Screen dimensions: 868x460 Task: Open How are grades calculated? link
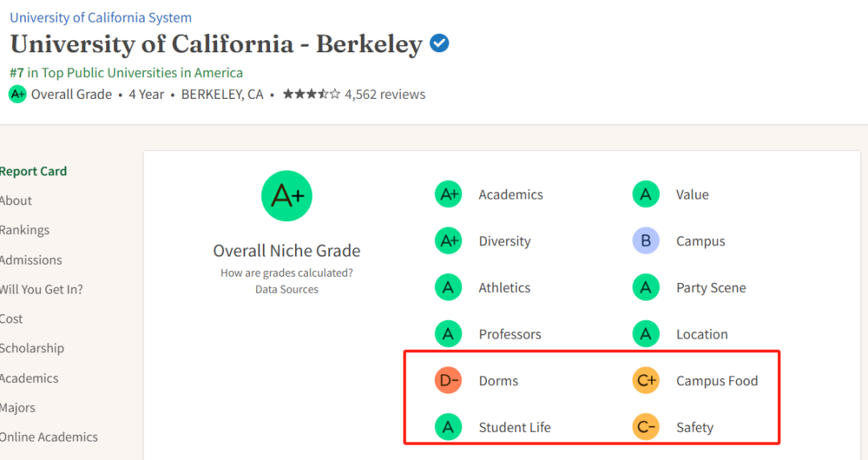[x=287, y=273]
